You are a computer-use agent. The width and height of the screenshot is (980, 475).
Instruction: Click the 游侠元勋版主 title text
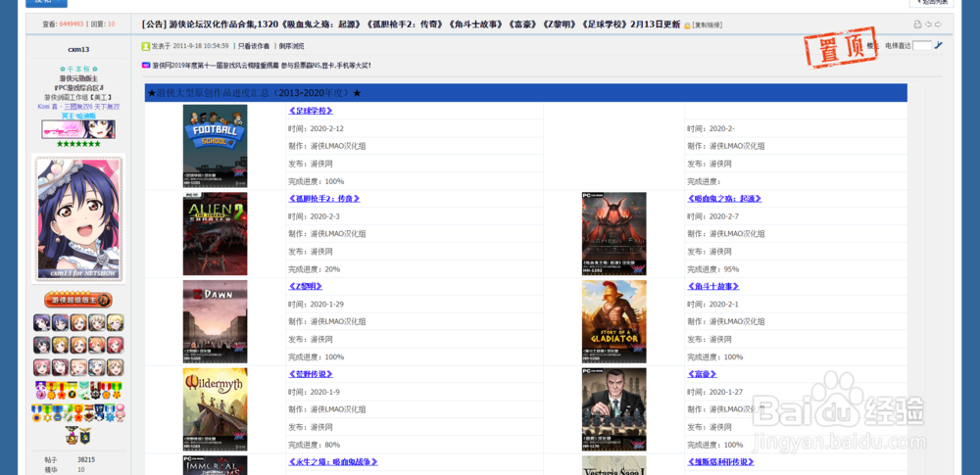pos(78,78)
